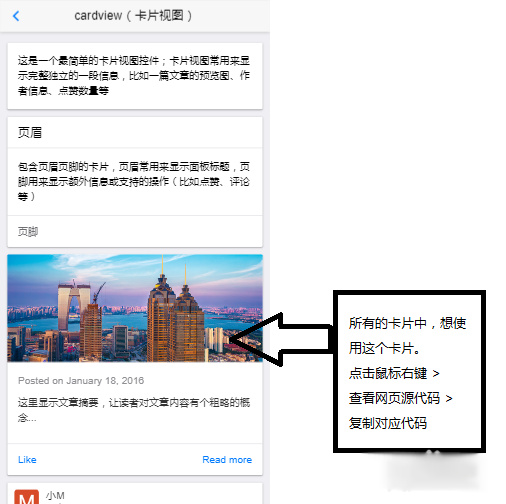Click the annotation line 复制对应代码

[x=388, y=423]
